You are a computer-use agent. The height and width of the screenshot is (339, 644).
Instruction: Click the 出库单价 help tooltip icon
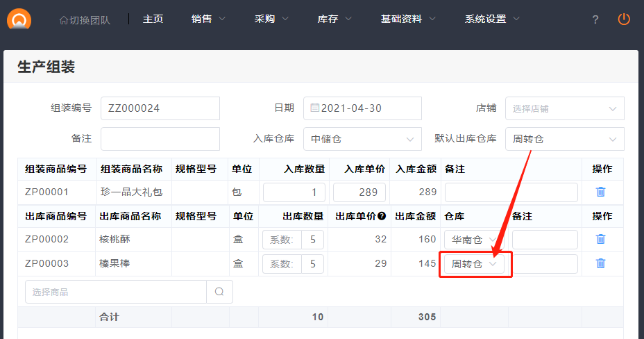coord(382,217)
